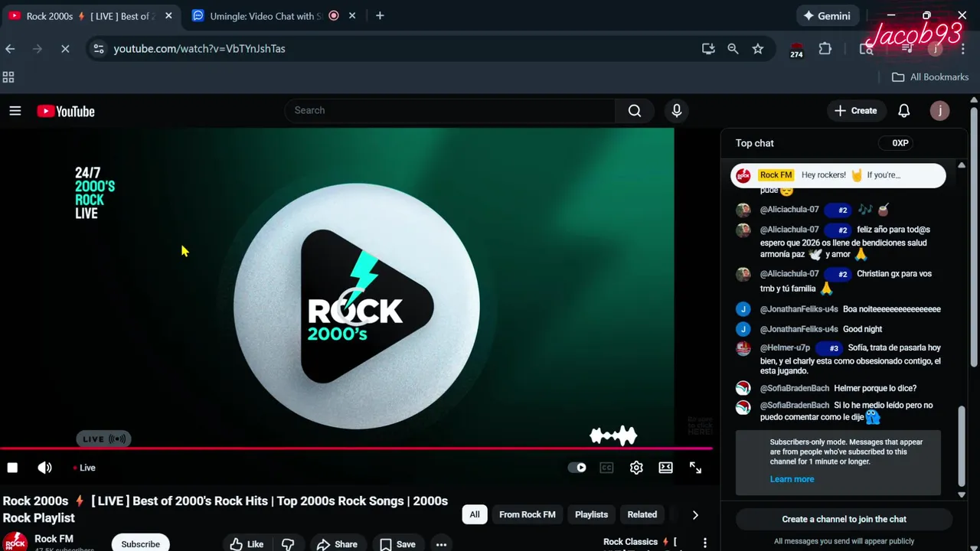Dislike the video

pos(288,544)
